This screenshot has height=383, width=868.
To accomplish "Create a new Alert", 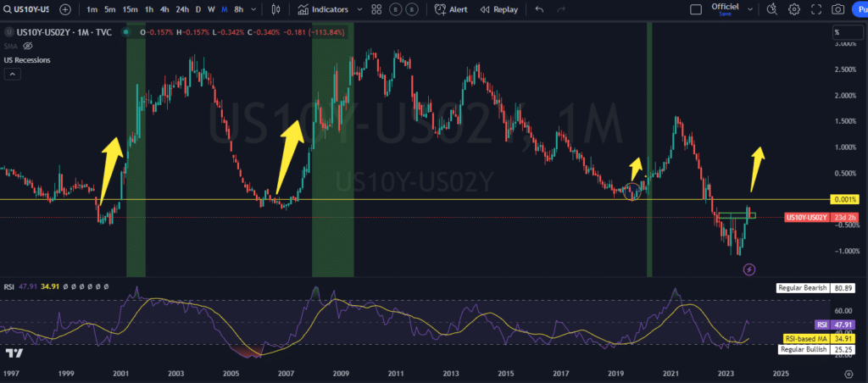I will [x=451, y=10].
